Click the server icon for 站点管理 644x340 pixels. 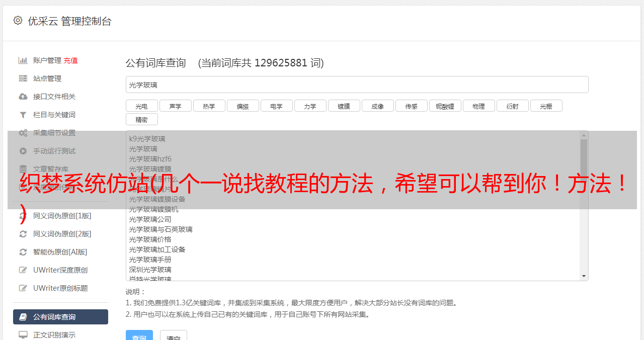(23, 78)
